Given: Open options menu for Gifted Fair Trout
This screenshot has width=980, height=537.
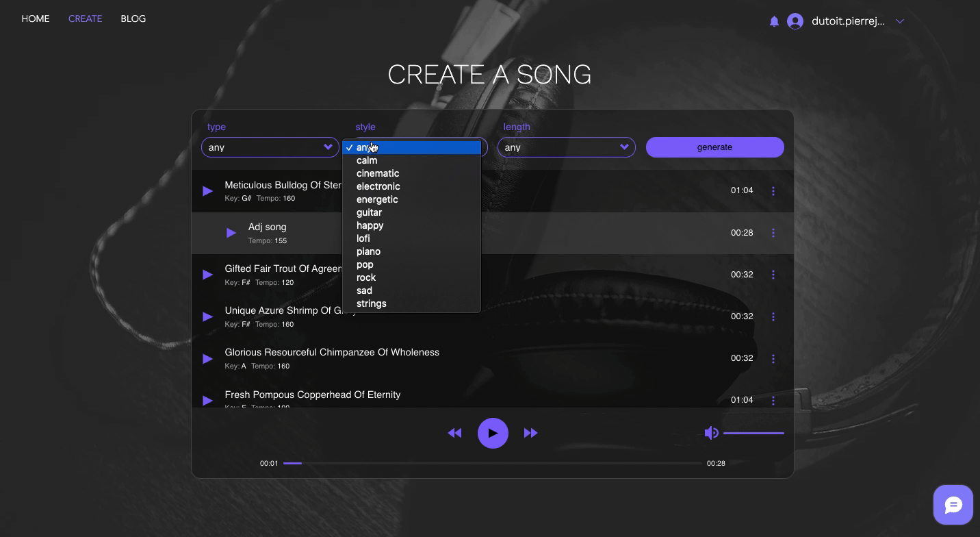Looking at the screenshot, I should point(773,275).
